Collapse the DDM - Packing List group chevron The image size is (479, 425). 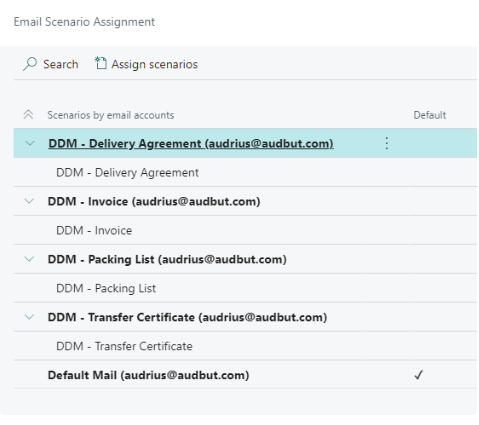29,259
